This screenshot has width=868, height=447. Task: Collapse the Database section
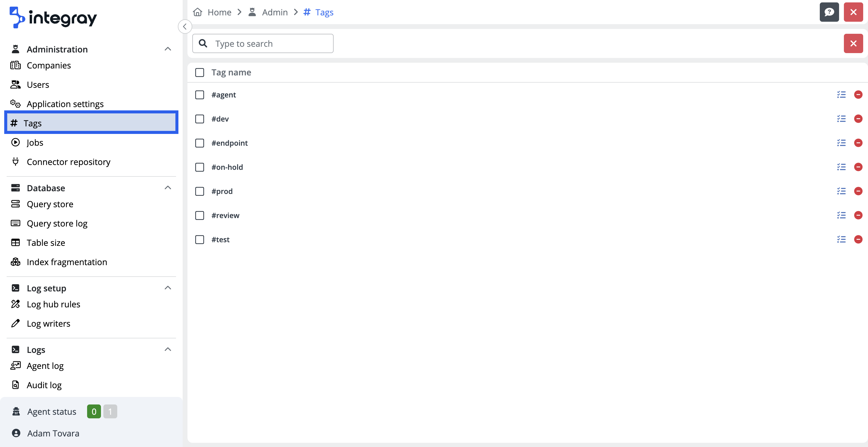[x=168, y=188]
